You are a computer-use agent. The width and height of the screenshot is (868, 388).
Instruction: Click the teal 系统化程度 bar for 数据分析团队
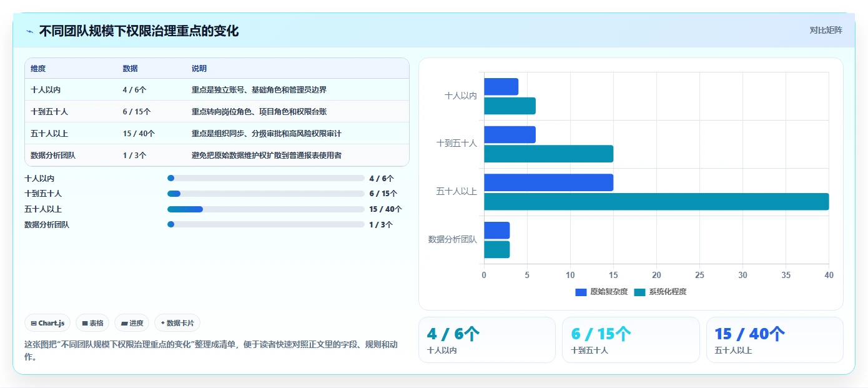pos(497,249)
